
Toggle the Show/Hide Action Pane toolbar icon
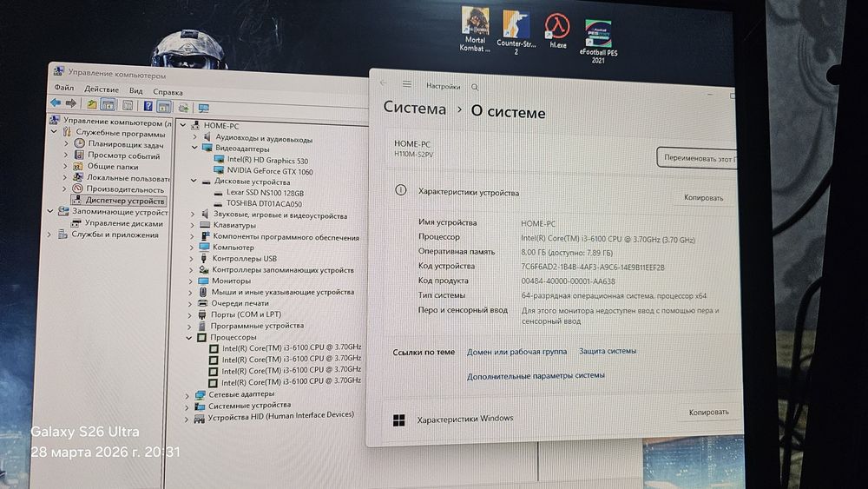click(x=164, y=106)
